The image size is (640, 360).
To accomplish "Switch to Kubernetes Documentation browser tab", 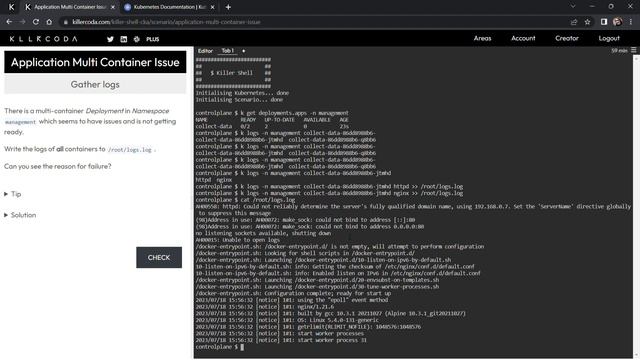I will 169,7.
